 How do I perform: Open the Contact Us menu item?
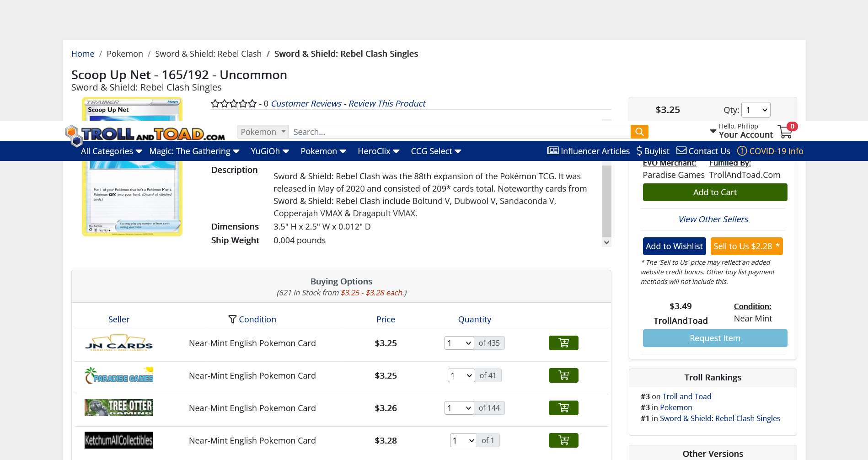[x=704, y=151]
